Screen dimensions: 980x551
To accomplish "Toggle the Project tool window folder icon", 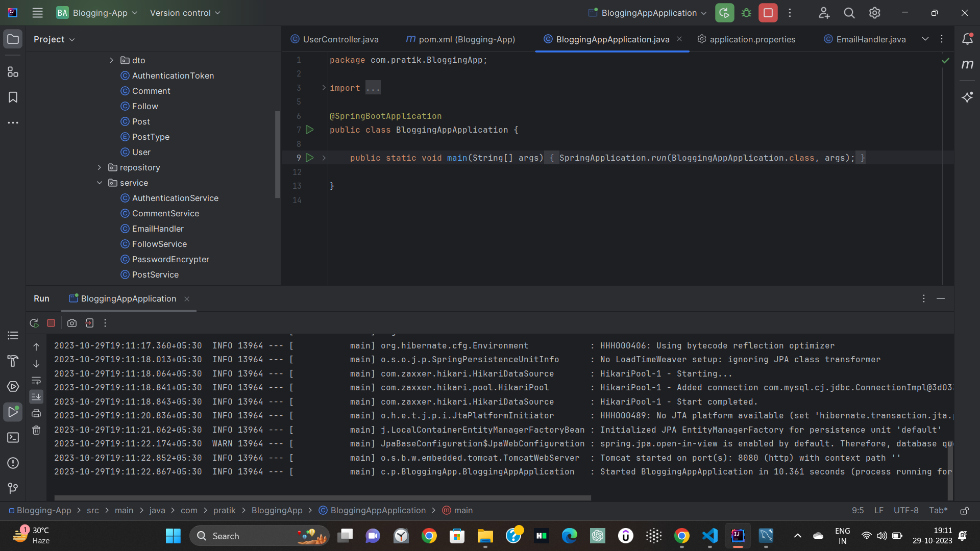I will click(13, 39).
